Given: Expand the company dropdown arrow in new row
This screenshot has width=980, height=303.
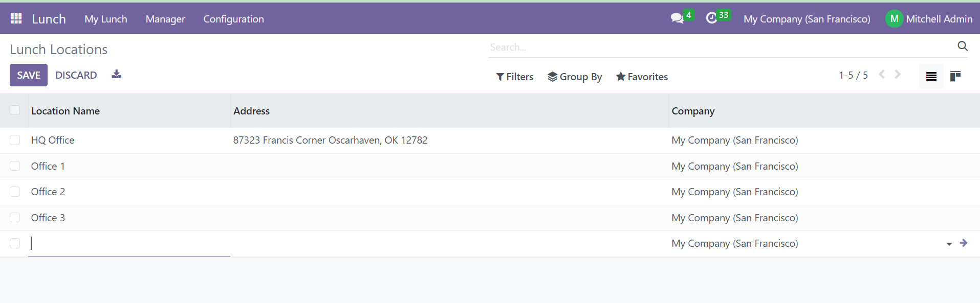Looking at the screenshot, I should tap(949, 244).
